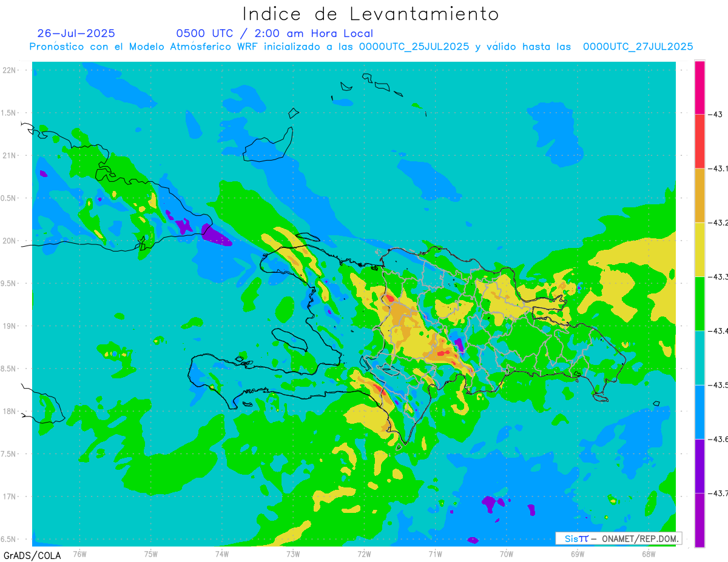Click the longitude label '74W'
Image resolution: width=728 pixels, height=562 pixels.
coord(222,554)
